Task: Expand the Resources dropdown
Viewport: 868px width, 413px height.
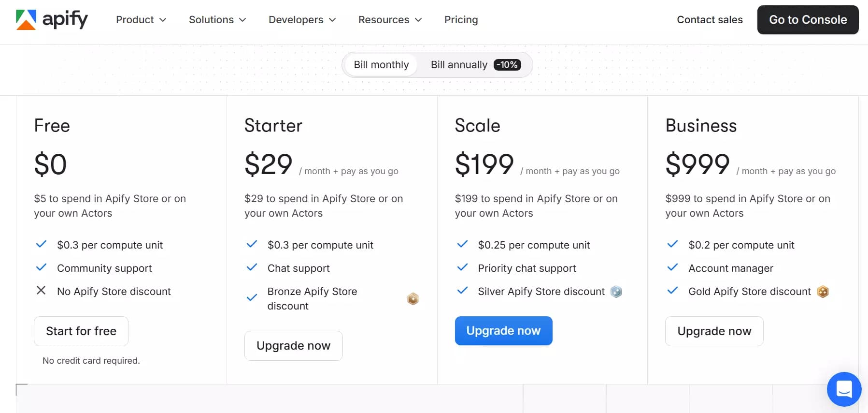Action: (389, 20)
